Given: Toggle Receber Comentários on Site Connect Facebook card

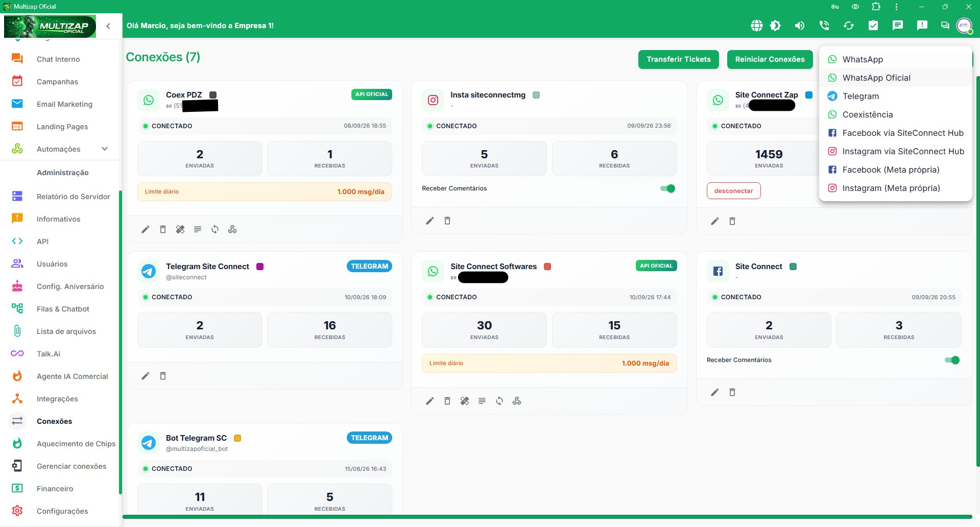Looking at the screenshot, I should tap(952, 360).
